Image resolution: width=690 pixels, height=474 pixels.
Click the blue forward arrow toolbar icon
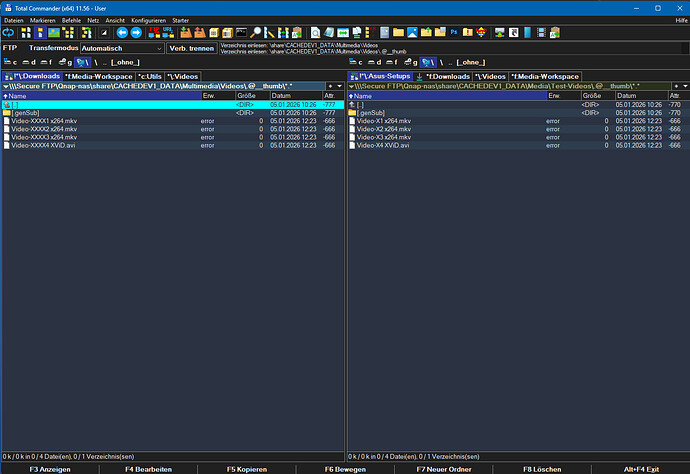tap(136, 33)
